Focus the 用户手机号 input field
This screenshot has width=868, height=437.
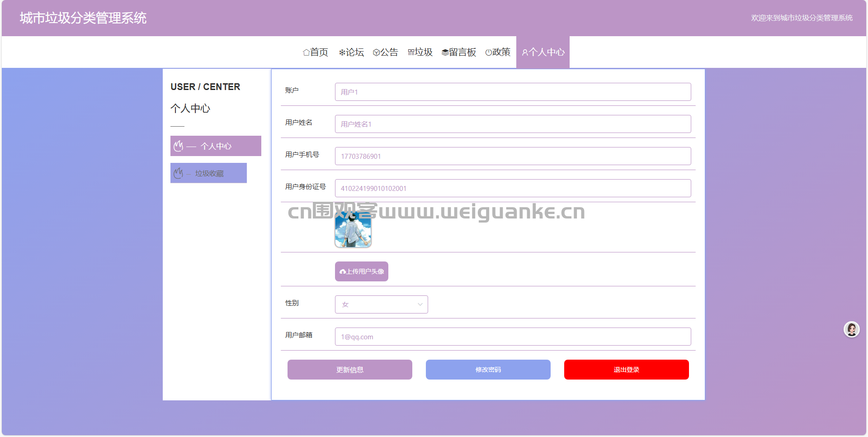coord(513,156)
